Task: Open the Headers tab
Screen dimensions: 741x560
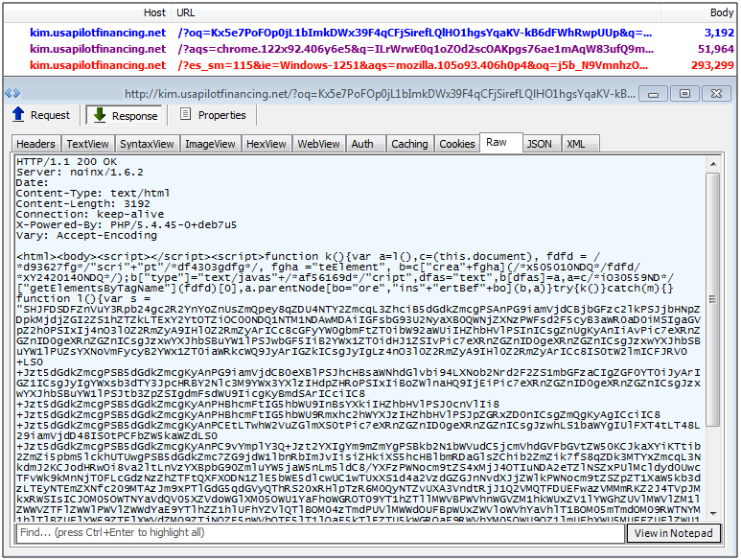Action: coord(35,144)
